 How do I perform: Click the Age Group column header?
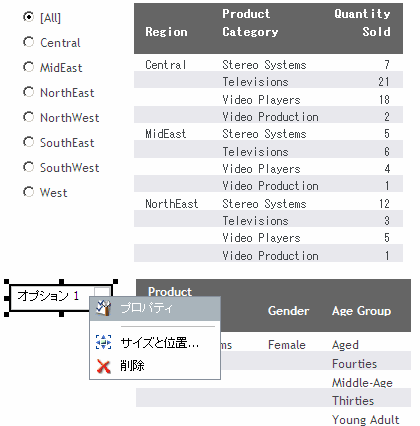362,311
